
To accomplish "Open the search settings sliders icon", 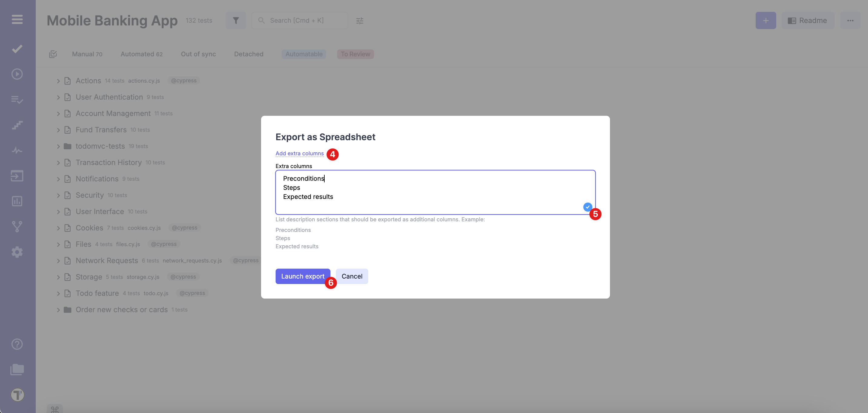I will 360,21.
